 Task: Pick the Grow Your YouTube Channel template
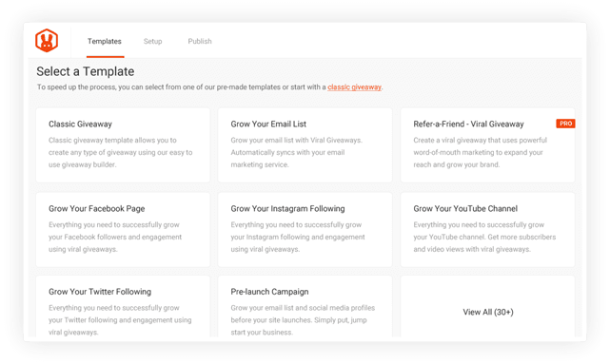(x=487, y=230)
